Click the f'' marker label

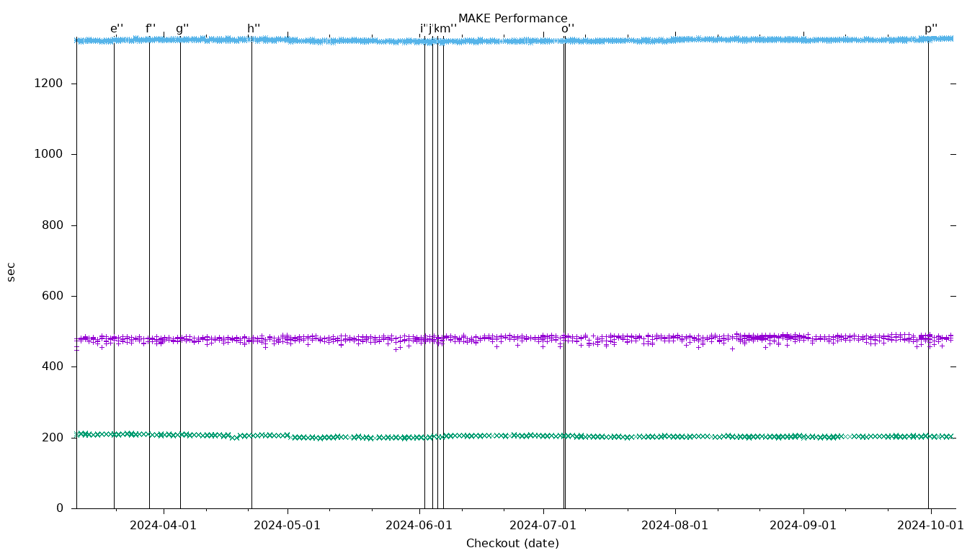pos(151,29)
